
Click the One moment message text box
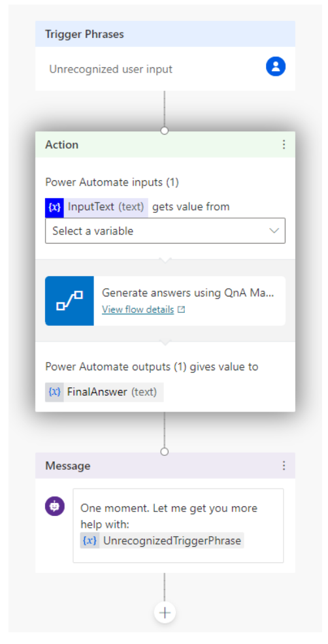[x=178, y=525]
